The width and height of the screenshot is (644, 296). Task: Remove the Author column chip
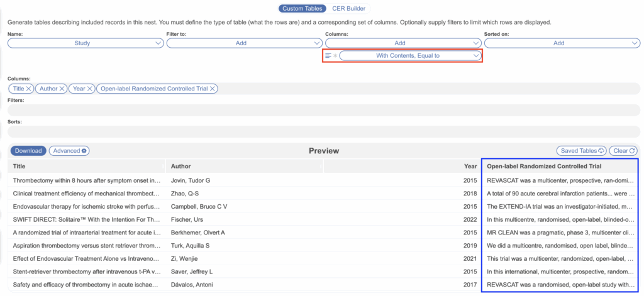[62, 89]
